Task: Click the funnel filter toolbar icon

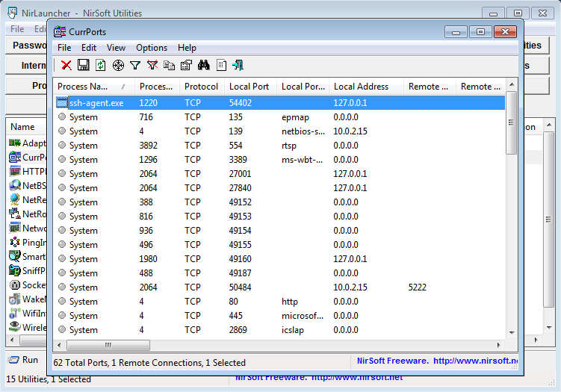Action: coord(135,66)
